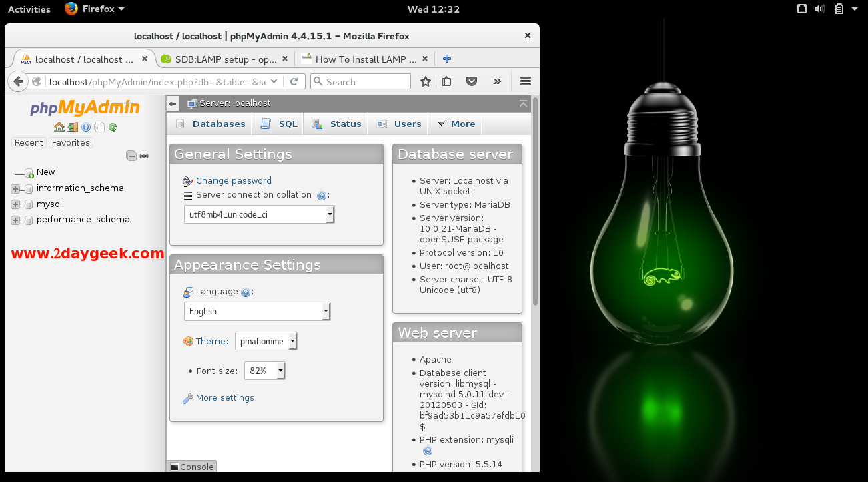This screenshot has width=868, height=482.
Task: Open the Users tab
Action: [x=399, y=124]
